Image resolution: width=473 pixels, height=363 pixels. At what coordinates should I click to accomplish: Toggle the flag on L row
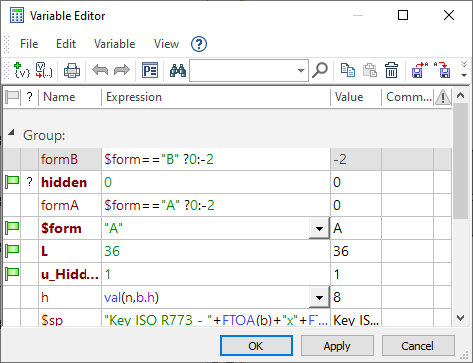12,251
